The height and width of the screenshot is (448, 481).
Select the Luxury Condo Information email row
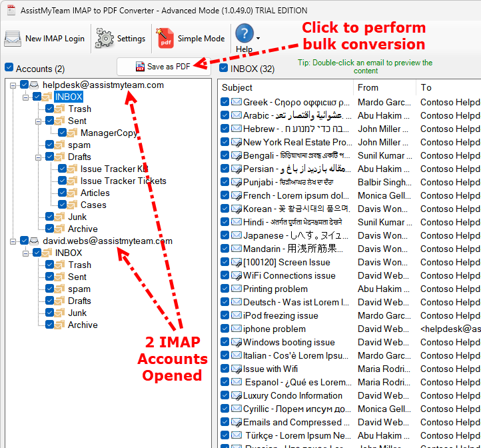pos(292,395)
